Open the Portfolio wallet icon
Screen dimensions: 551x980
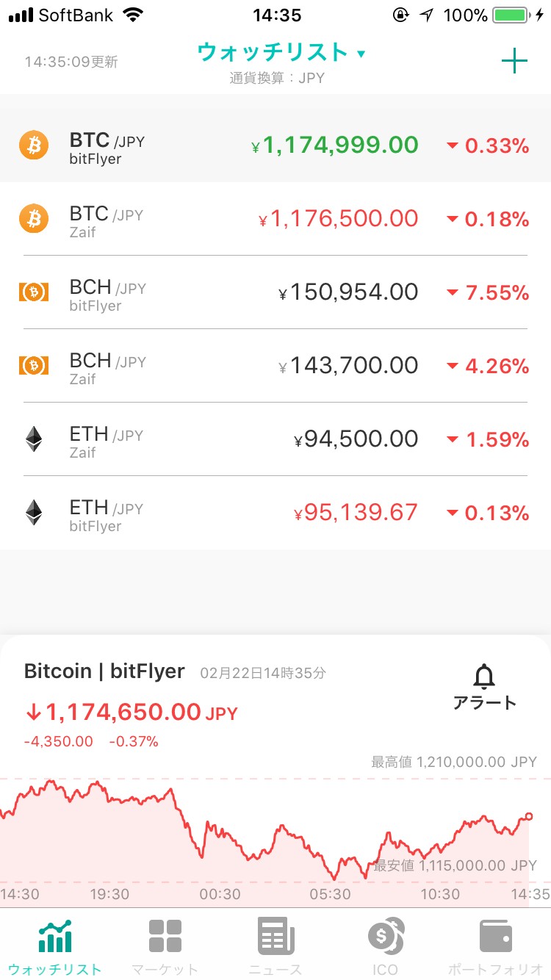pyautogui.click(x=495, y=936)
